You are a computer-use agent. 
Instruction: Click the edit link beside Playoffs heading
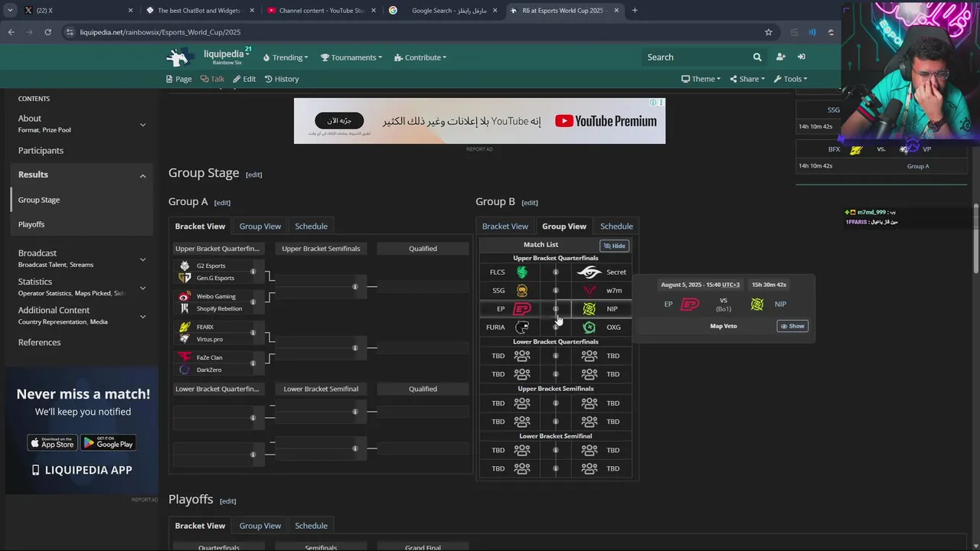[227, 501]
